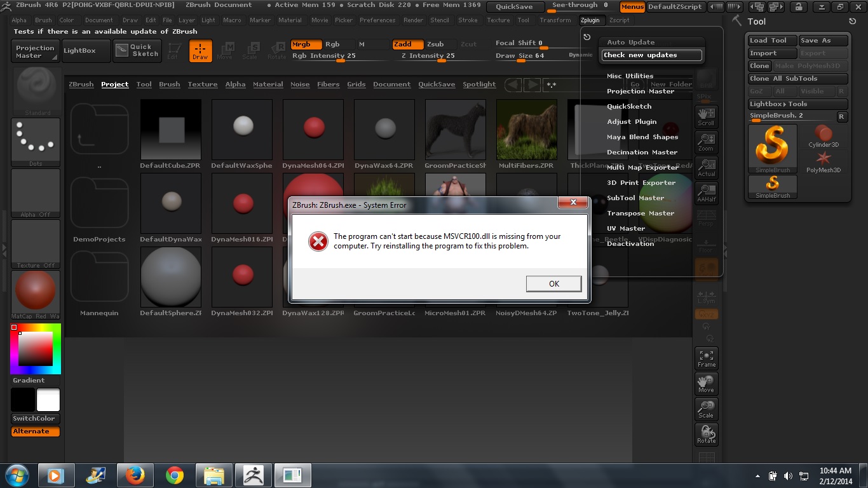Open Google Chrome from the taskbar
This screenshot has width=868, height=488.
[174, 475]
